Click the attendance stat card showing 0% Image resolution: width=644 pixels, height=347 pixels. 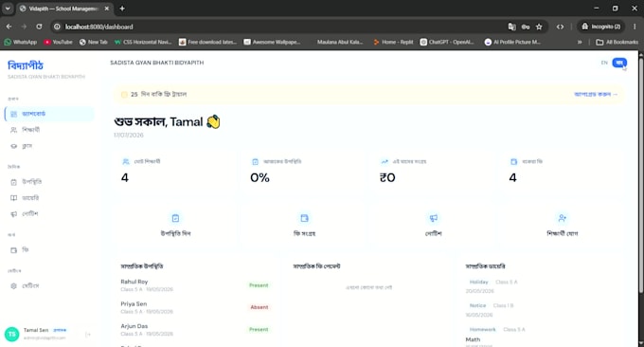305,172
